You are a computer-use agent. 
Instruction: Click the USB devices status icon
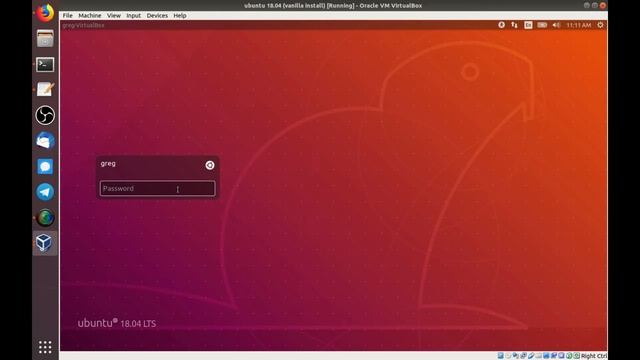(531, 356)
